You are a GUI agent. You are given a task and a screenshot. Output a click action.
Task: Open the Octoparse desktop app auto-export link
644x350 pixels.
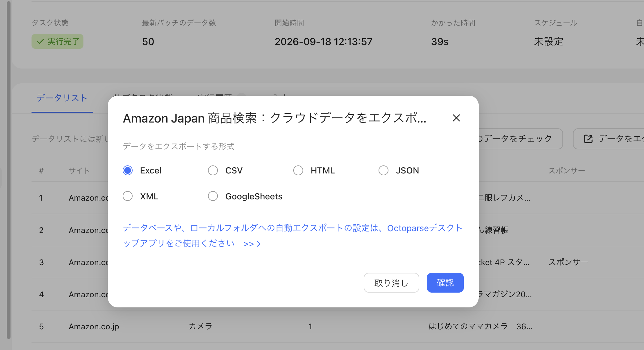click(x=293, y=235)
